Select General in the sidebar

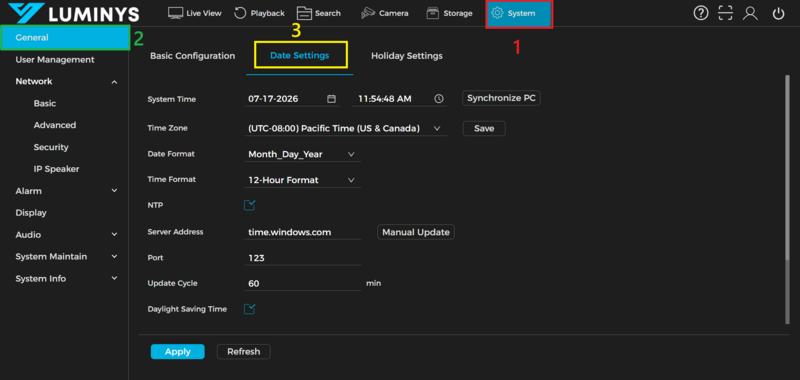65,37
